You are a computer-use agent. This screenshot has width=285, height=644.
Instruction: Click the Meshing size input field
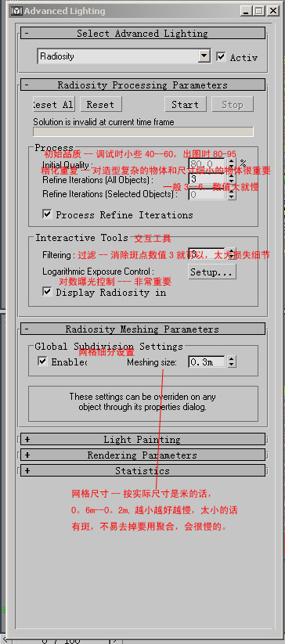click(x=207, y=362)
